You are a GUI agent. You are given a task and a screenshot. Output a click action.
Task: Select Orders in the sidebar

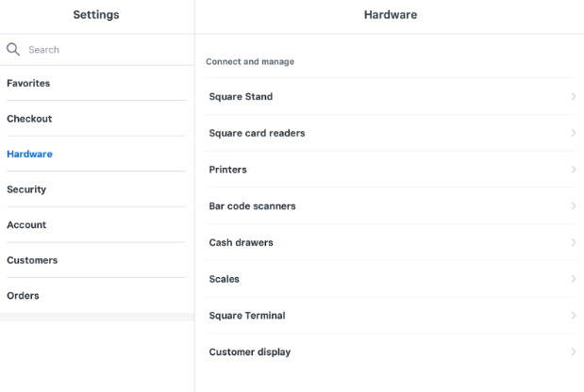coord(23,296)
